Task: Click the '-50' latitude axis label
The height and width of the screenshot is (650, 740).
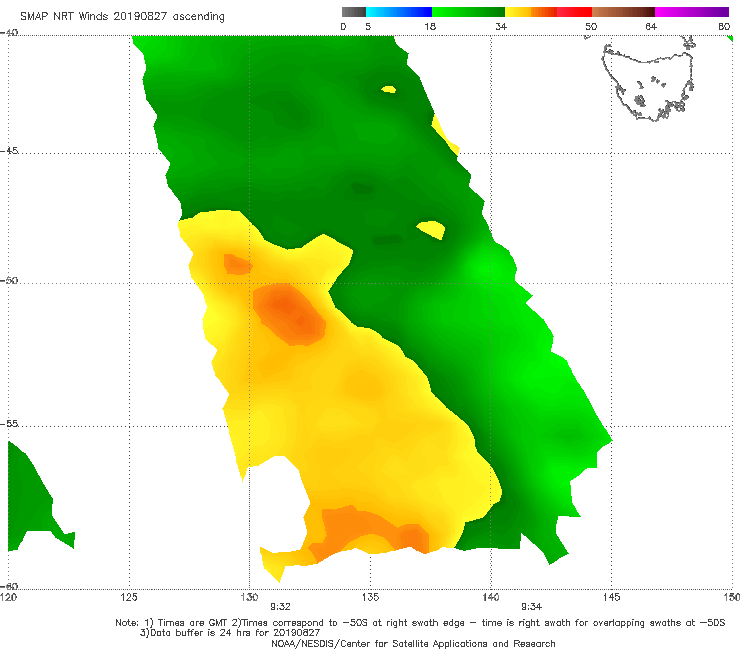Action: 9,280
